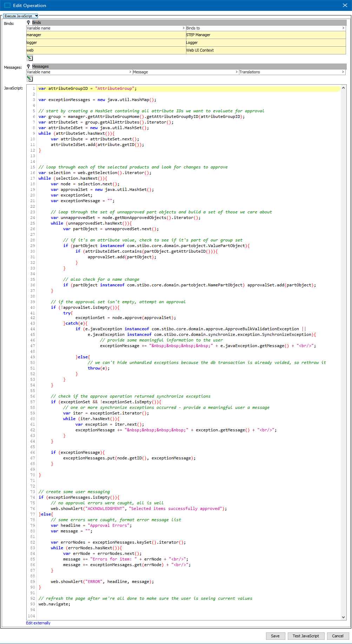Select the 'manager' variable cell
The height and width of the screenshot is (644, 352).
[106, 35]
